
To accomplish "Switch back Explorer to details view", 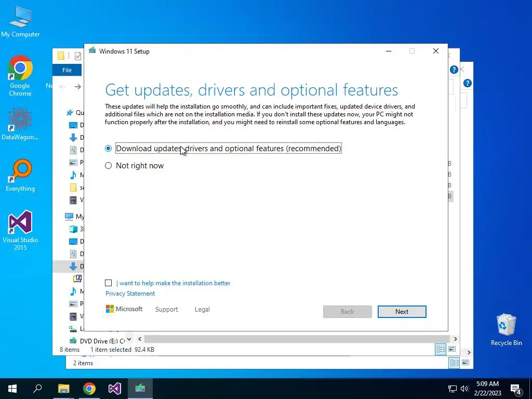I will [x=454, y=363].
